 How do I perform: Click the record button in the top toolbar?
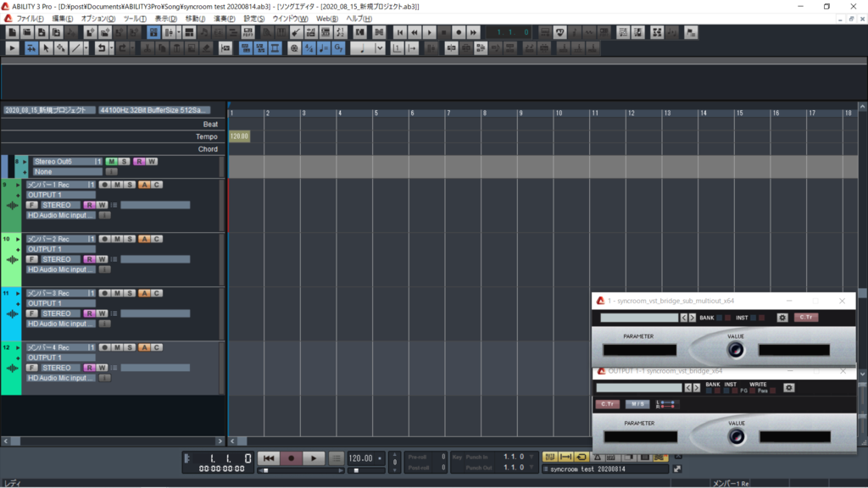(x=459, y=33)
